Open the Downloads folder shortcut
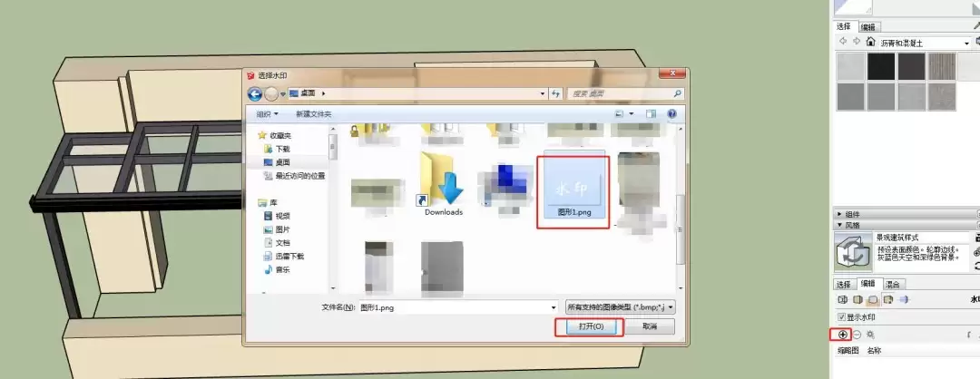 443,186
